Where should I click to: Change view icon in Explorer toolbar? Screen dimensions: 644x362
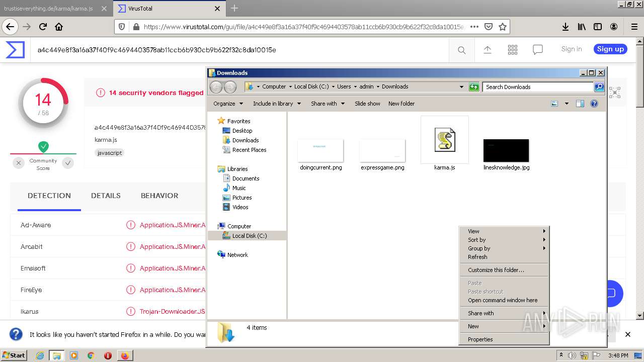pyautogui.click(x=554, y=104)
